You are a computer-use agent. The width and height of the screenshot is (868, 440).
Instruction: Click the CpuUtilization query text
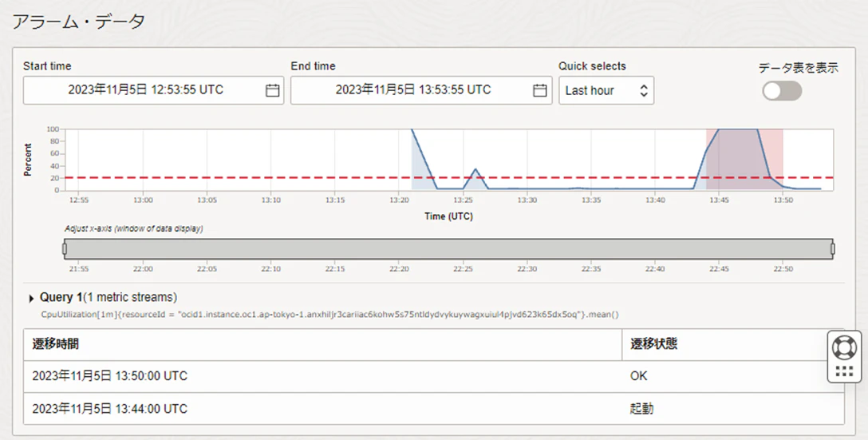coord(330,314)
